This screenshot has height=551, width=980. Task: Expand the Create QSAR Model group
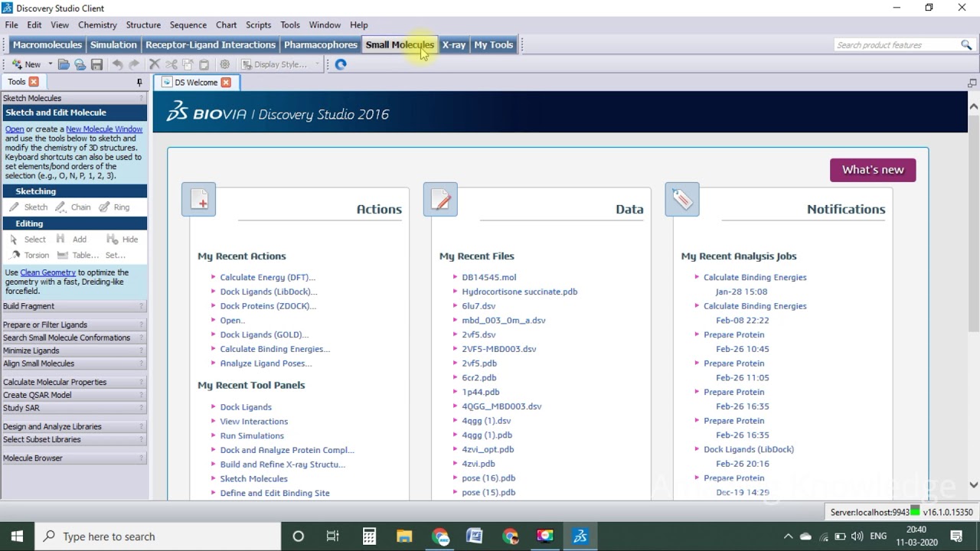point(73,395)
